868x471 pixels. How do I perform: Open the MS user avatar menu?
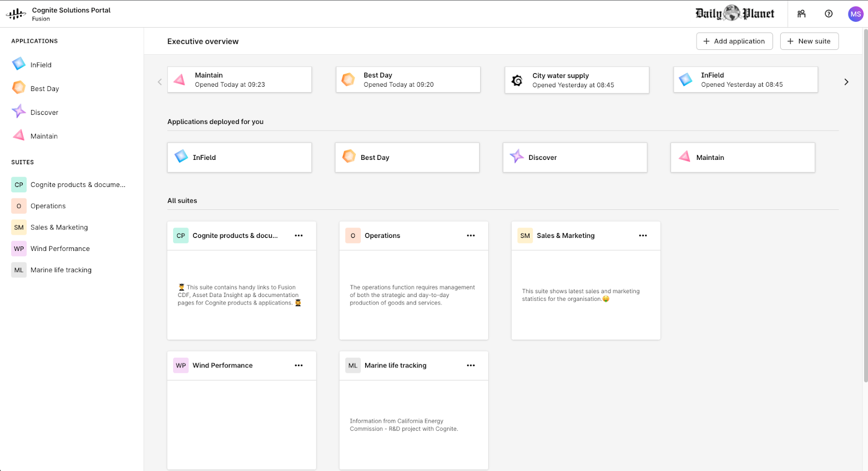(x=856, y=14)
